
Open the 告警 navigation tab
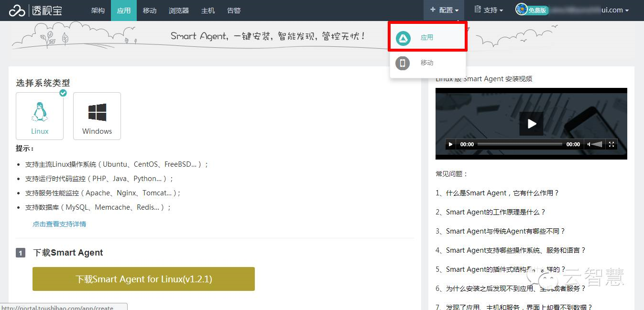tap(234, 11)
